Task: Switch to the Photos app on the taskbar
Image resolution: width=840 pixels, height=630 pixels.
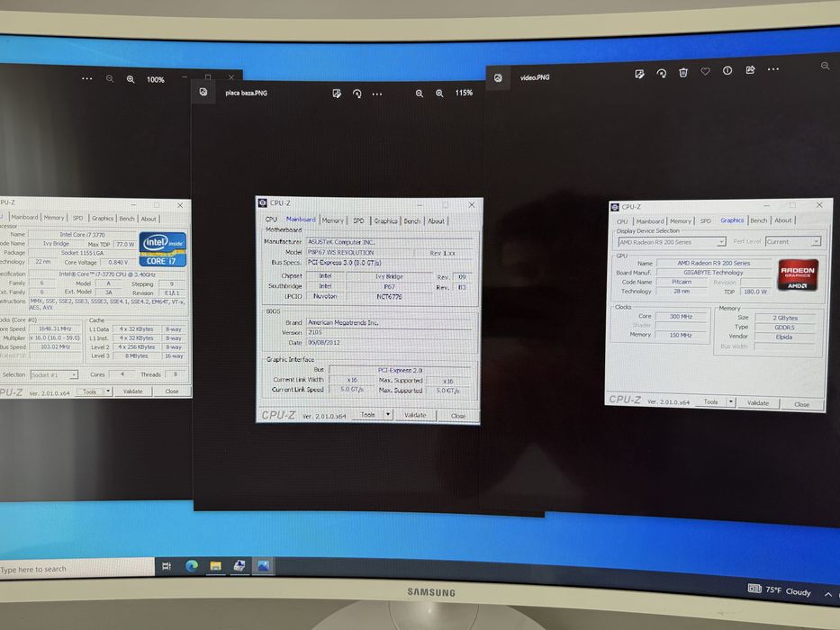Action: click(263, 566)
